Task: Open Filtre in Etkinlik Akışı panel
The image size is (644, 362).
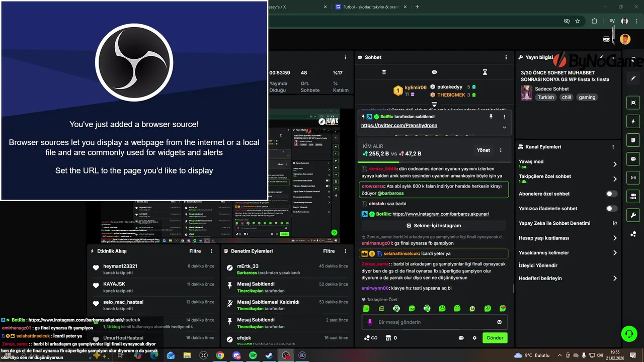Action: (x=195, y=251)
